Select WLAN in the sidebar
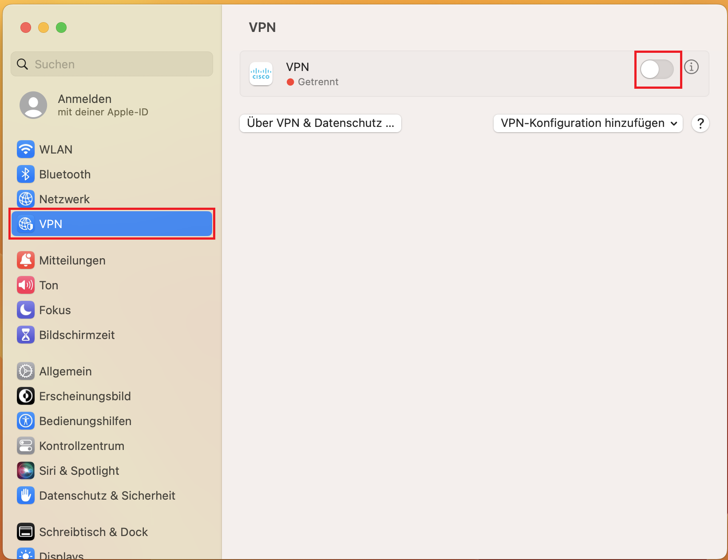Image resolution: width=728 pixels, height=560 pixels. [55, 150]
